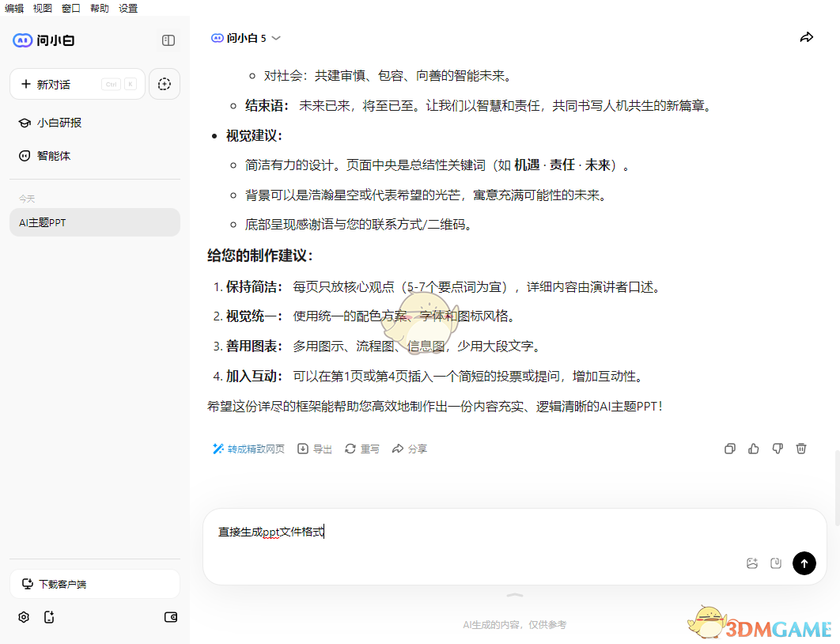Delete this conversation response
840x644 pixels.
coord(801,449)
